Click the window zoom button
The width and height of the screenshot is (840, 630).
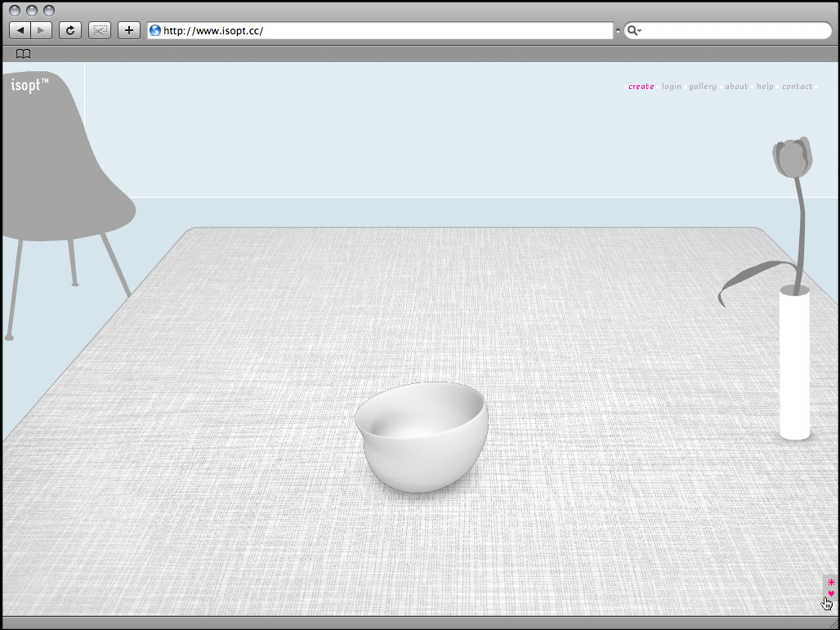pos(49,10)
